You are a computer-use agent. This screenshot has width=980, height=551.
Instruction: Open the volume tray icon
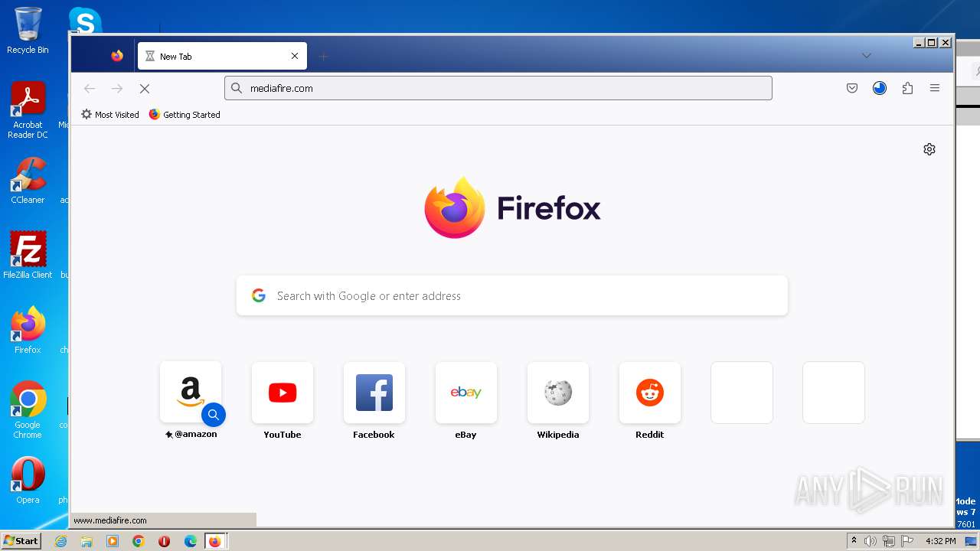click(x=871, y=541)
